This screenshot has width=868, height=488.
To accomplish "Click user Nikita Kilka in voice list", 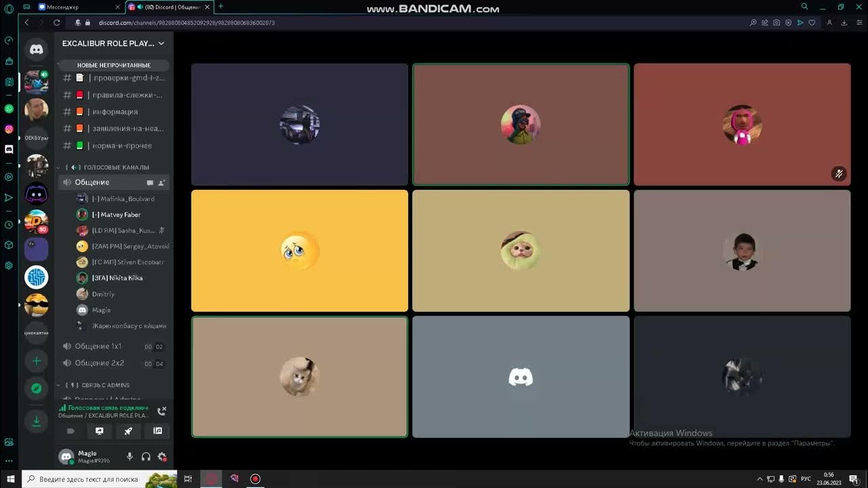I will coord(122,278).
